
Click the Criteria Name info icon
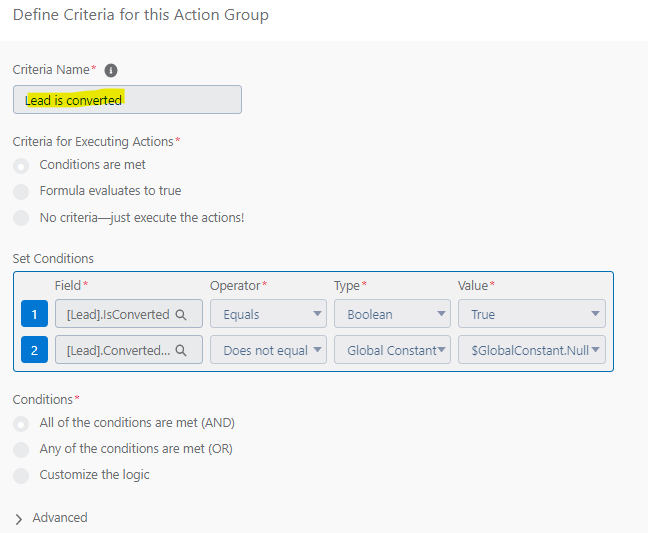(111, 70)
